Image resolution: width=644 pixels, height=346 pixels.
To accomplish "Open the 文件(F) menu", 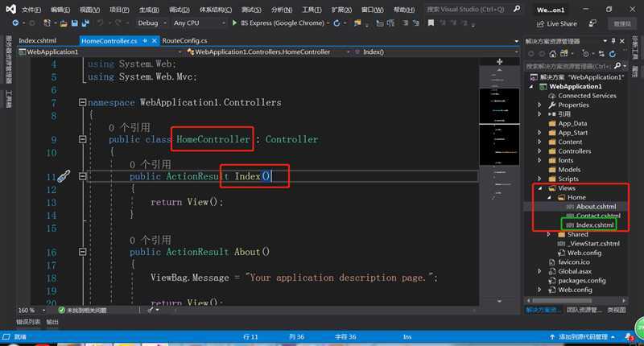I will pos(31,10).
